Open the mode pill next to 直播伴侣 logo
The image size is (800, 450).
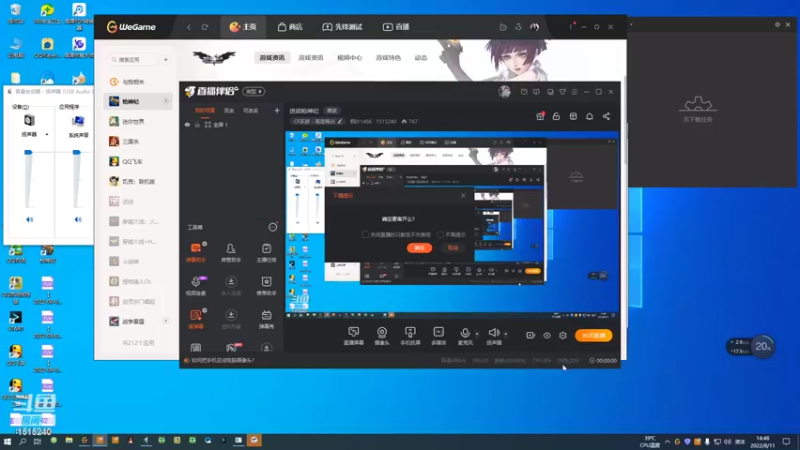click(254, 91)
